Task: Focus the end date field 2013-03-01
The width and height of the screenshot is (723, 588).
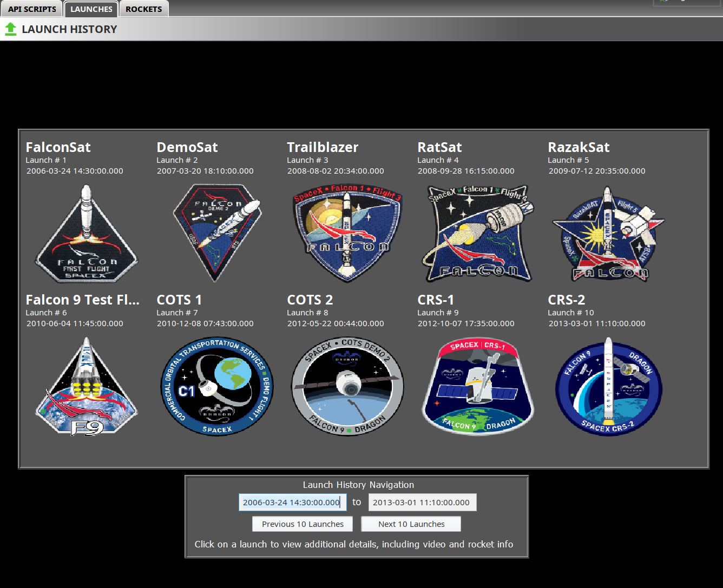Action: [x=423, y=503]
